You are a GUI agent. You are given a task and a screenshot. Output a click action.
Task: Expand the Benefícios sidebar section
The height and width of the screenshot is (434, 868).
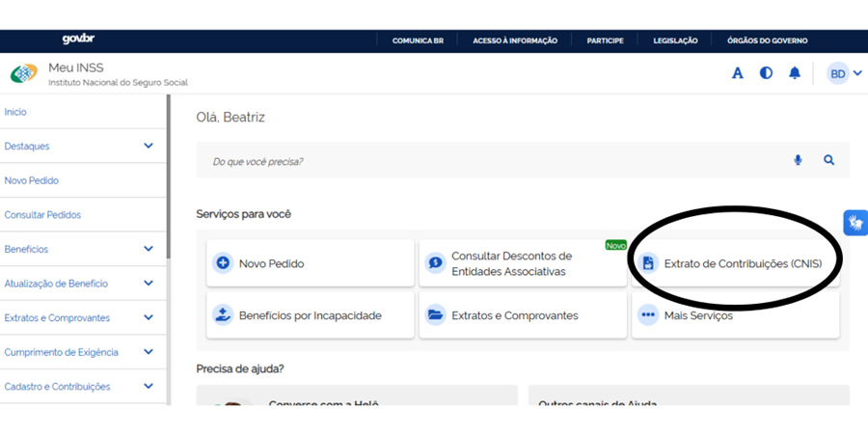pos(148,249)
